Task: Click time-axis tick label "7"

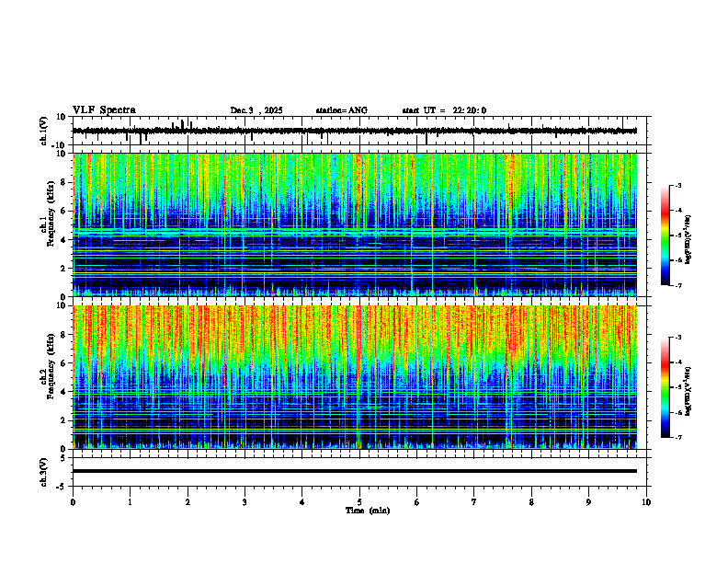Action: pos(474,502)
